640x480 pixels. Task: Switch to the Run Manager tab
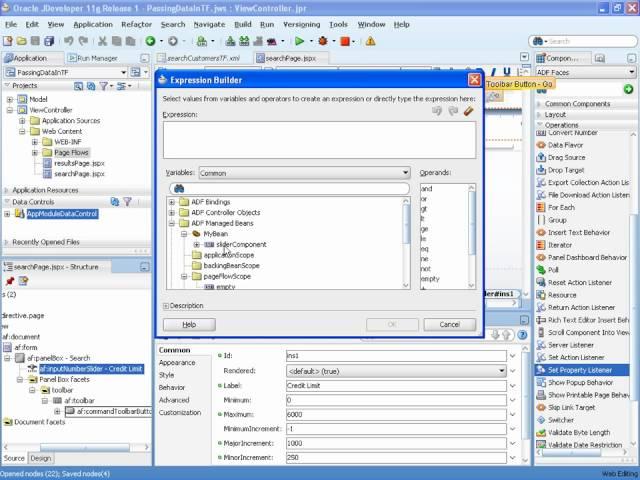click(x=93, y=58)
